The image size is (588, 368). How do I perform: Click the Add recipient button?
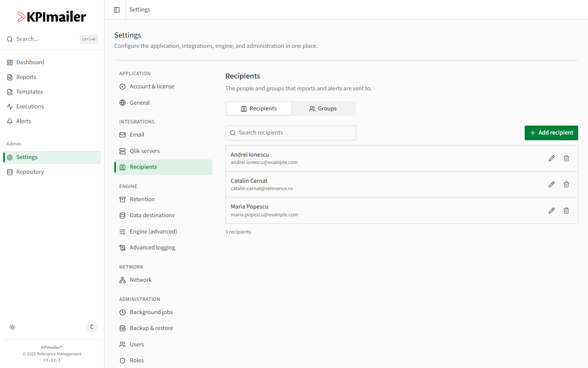click(x=551, y=133)
